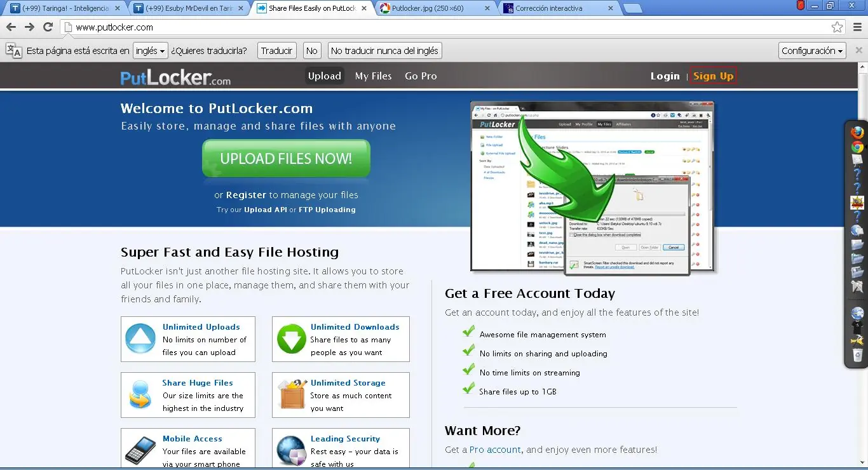Screen dimensions: 868x470
Task: Click the PutLocker file manager screenshot image
Action: [x=593, y=189]
